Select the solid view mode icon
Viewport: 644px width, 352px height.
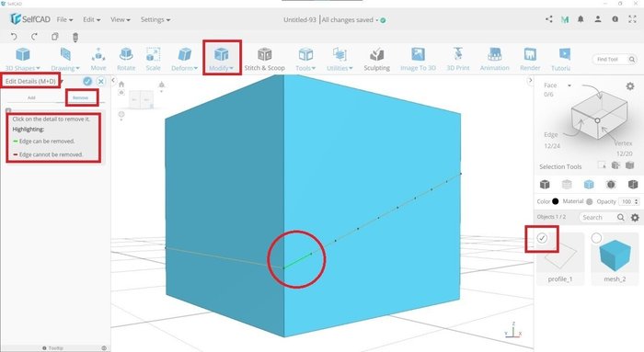pos(545,184)
